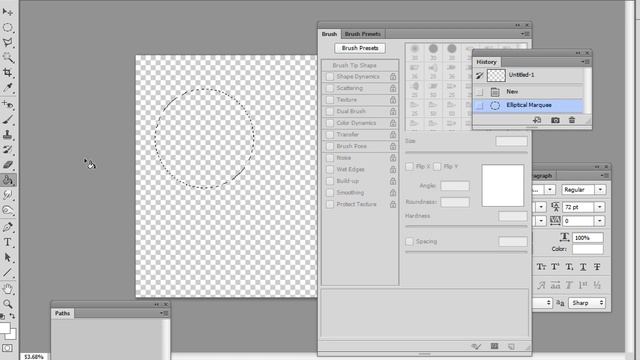The height and width of the screenshot is (360, 640).
Task: Toggle the Flip X checkbox
Action: pos(409,167)
